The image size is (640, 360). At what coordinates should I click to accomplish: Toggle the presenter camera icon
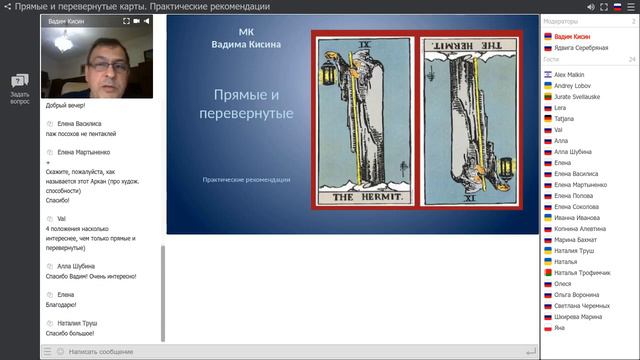pyautogui.click(x=136, y=21)
